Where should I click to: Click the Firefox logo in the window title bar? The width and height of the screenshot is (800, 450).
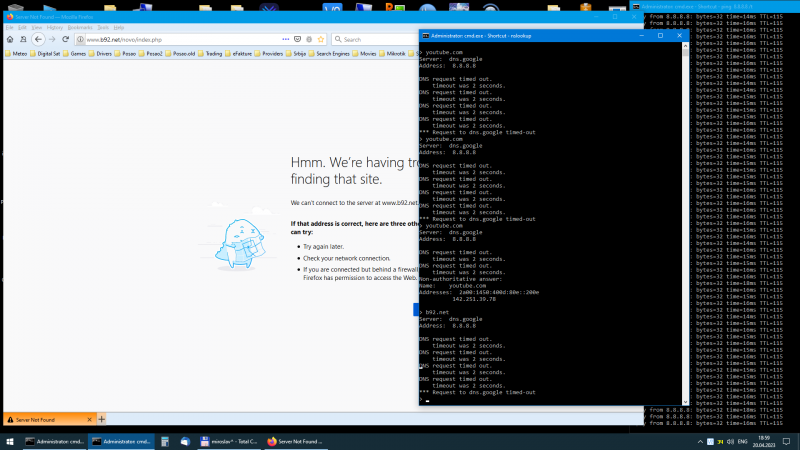point(10,17)
